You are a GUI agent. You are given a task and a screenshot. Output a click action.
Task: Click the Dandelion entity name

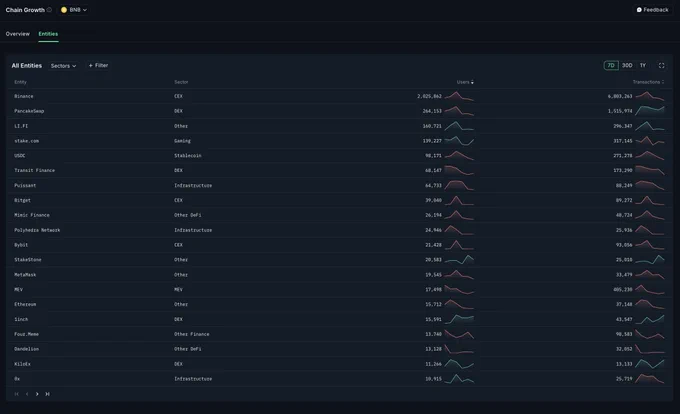point(26,349)
